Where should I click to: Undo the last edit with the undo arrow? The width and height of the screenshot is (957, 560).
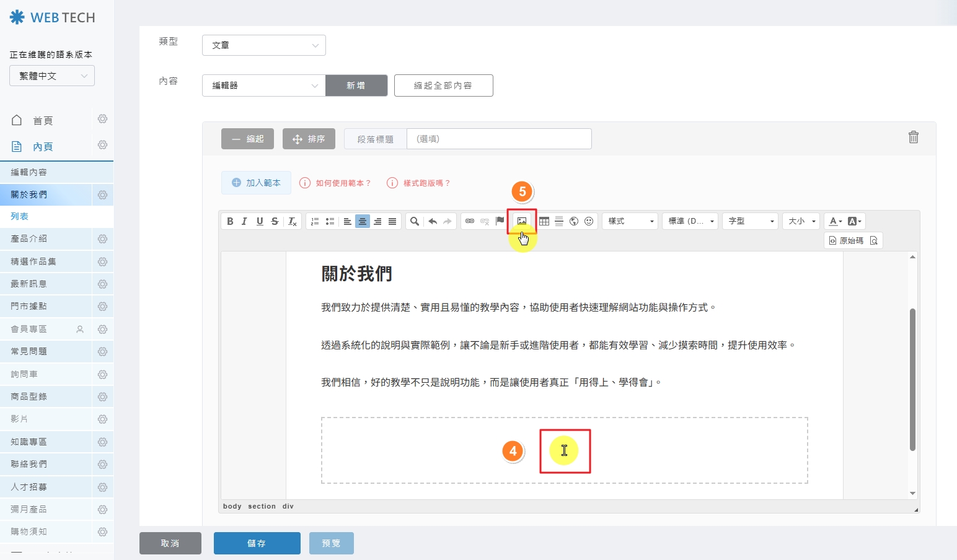point(433,221)
